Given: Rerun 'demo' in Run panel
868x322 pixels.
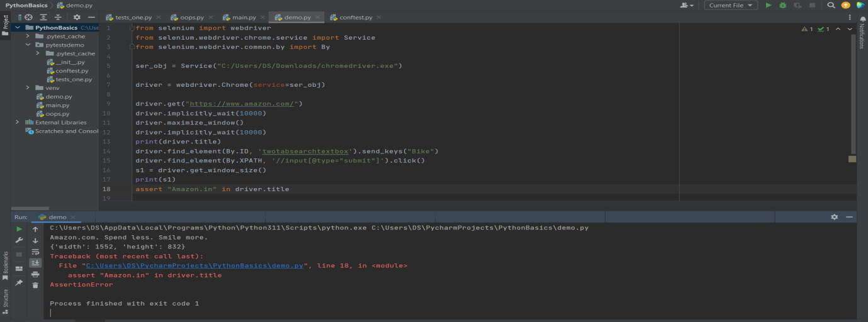Looking at the screenshot, I should (x=19, y=230).
